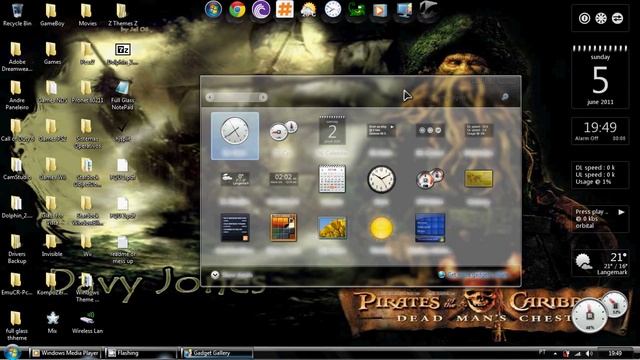Switch to Windows Media Player in the taskbar
The width and height of the screenshot is (640, 360).
(x=65, y=353)
